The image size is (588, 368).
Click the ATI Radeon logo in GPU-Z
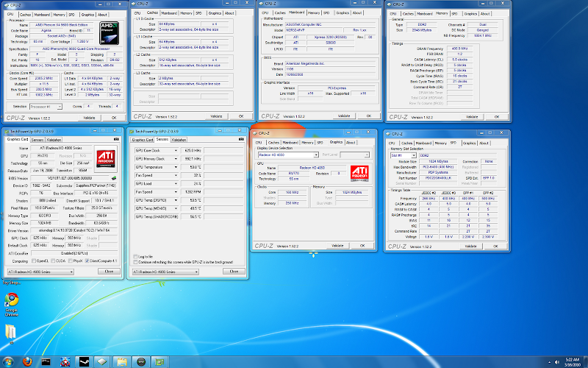click(x=104, y=158)
